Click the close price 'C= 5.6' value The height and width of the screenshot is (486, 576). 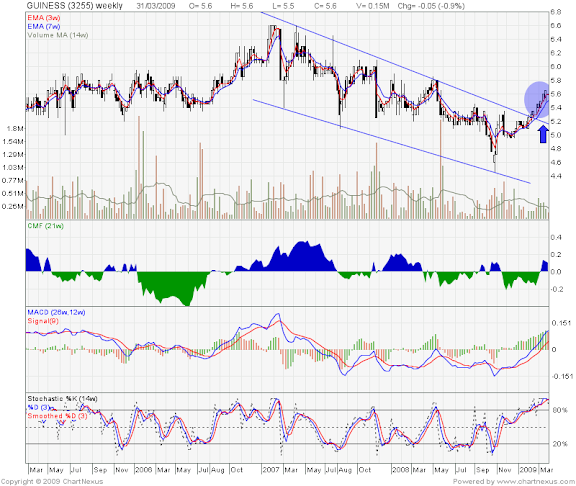(x=325, y=6)
